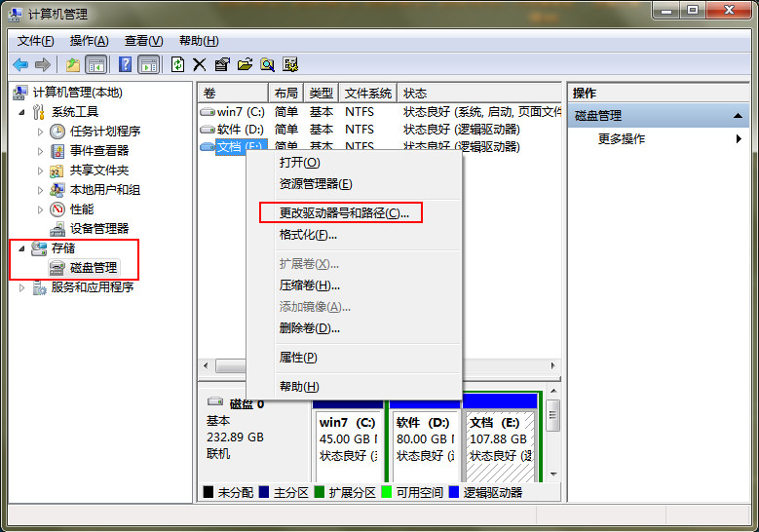This screenshot has height=532, width=759.
Task: Click the black X delete toolbar icon
Action: pyautogui.click(x=200, y=64)
